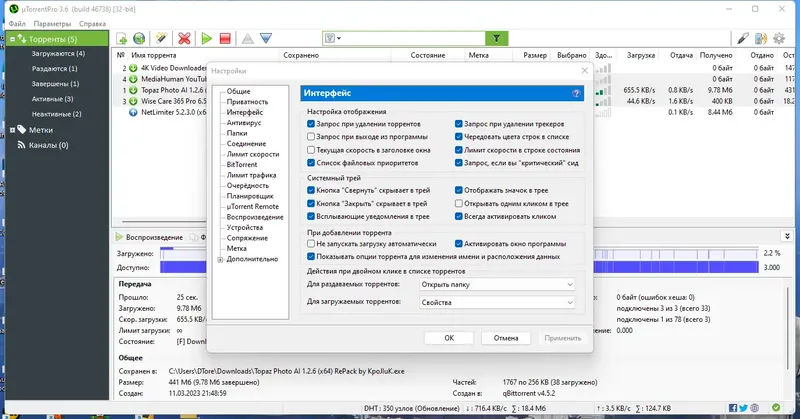This screenshot has height=419, width=800.
Task: Toggle 'Запрос при удалении торрентов' checkbox
Action: [x=311, y=124]
